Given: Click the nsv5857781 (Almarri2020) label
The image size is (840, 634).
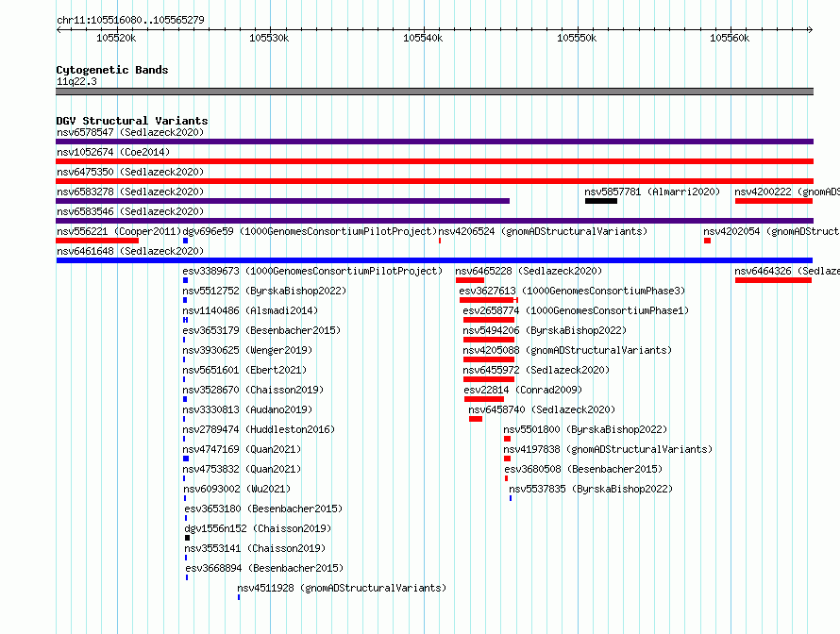Looking at the screenshot, I should coord(652,192).
